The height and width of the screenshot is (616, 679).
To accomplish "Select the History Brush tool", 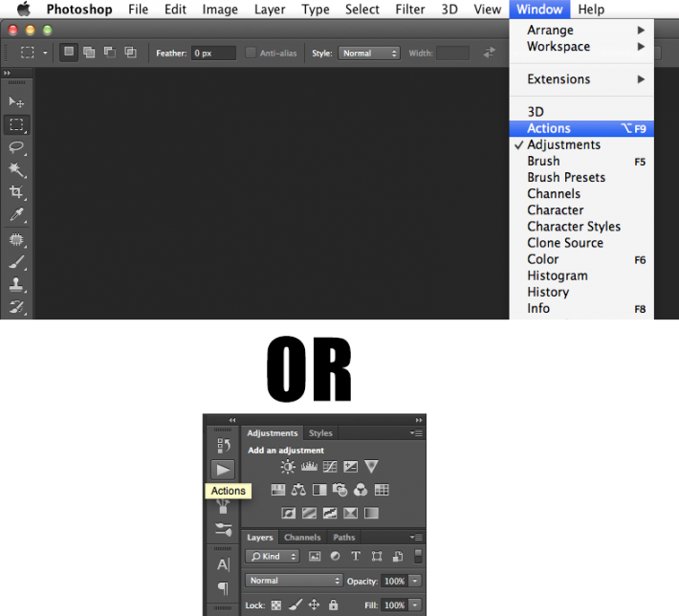I will 16,307.
